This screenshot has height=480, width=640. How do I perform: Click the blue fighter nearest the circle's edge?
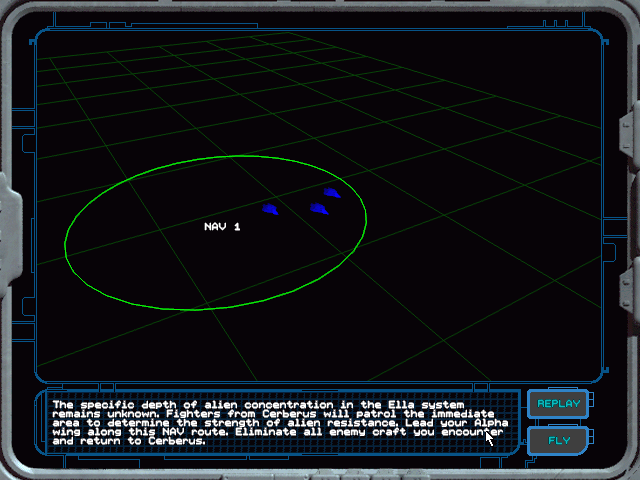click(x=332, y=193)
